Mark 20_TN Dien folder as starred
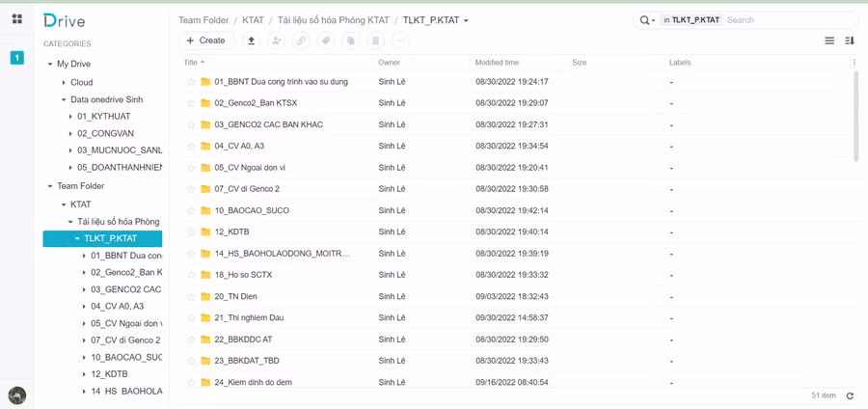This screenshot has height=409, width=868. [191, 296]
